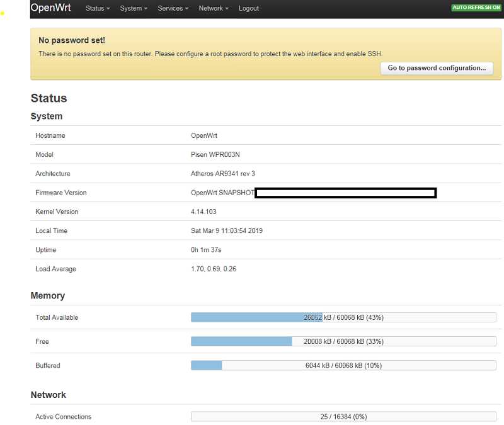Viewport: 504px width, 425px height.
Task: Open the Services dropdown menu
Action: click(x=173, y=8)
